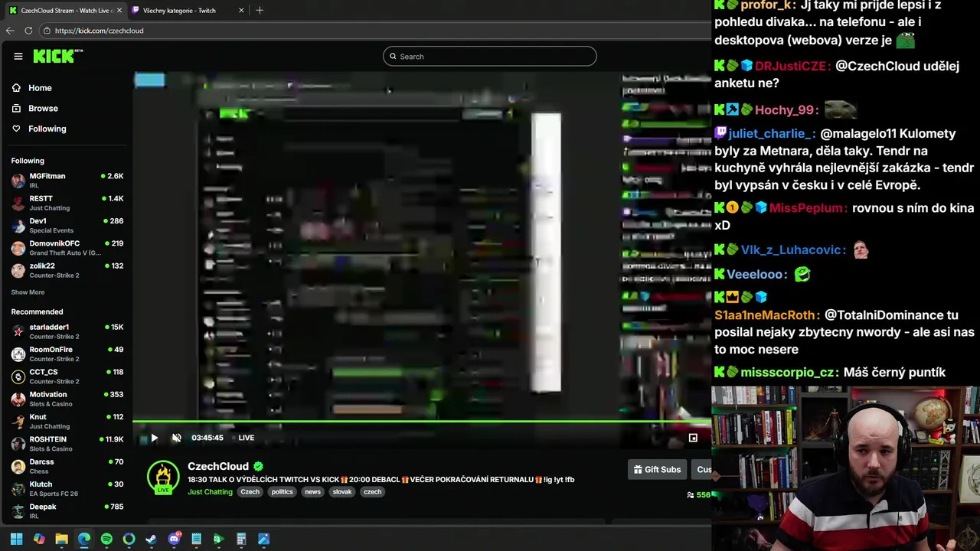Open Microsoft Edge from the taskbar
The image size is (980, 551).
[84, 540]
